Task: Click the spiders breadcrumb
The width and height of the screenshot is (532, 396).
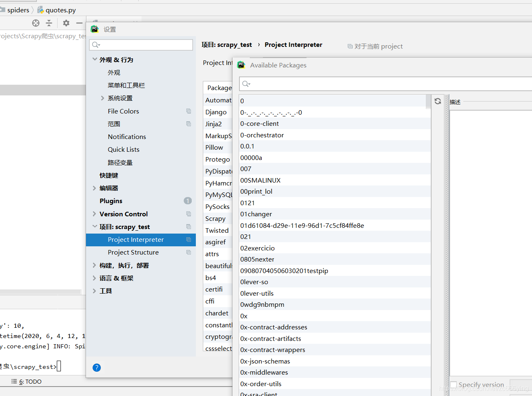Action: click(18, 10)
